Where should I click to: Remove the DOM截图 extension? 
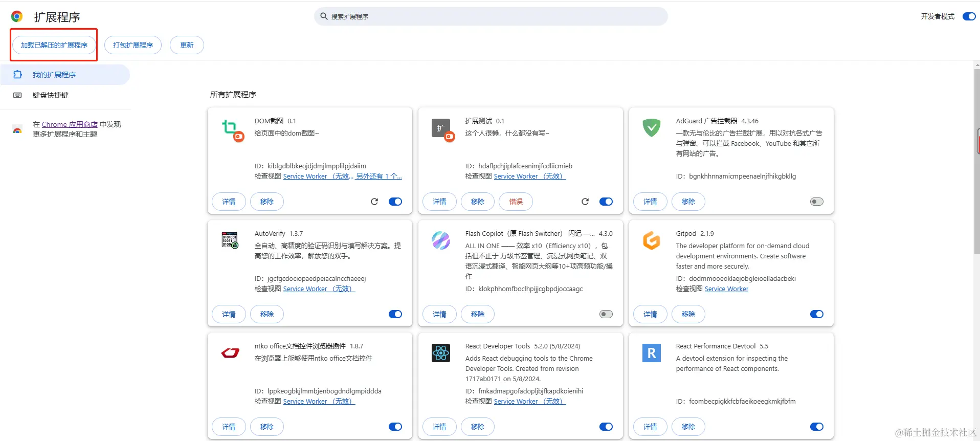click(x=267, y=202)
